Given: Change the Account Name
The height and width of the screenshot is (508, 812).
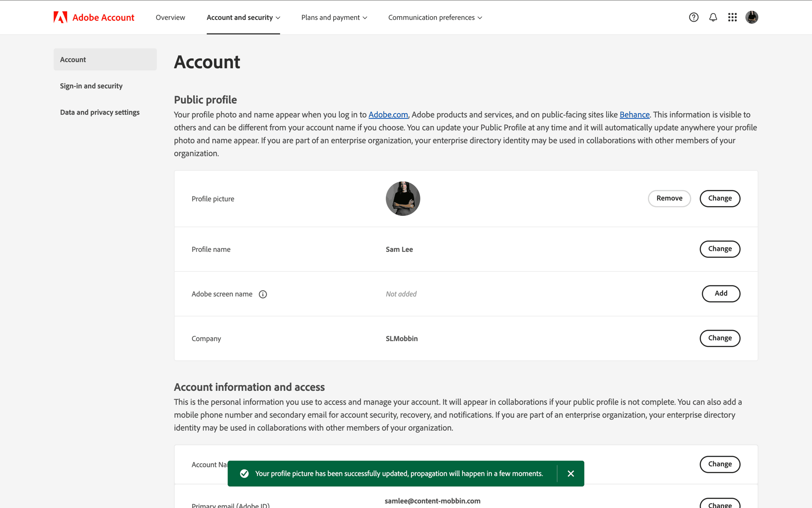Looking at the screenshot, I should pyautogui.click(x=720, y=464).
